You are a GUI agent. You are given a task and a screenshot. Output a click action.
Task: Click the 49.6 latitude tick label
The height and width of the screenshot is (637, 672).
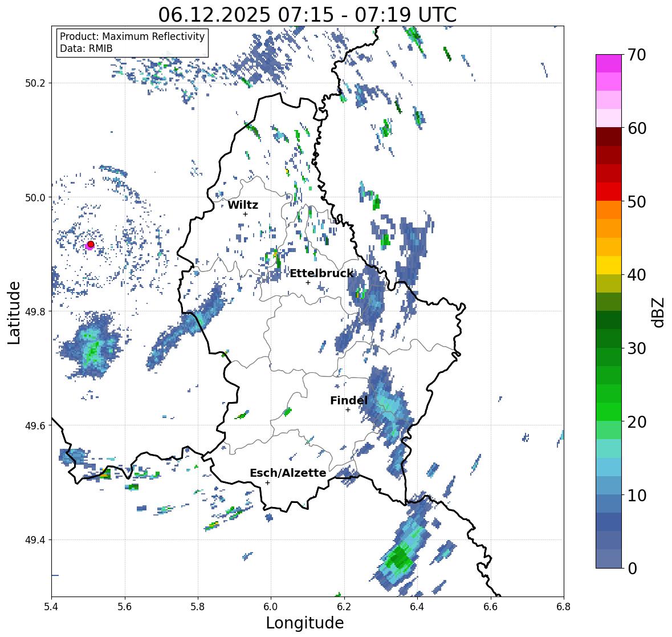pyautogui.click(x=35, y=425)
